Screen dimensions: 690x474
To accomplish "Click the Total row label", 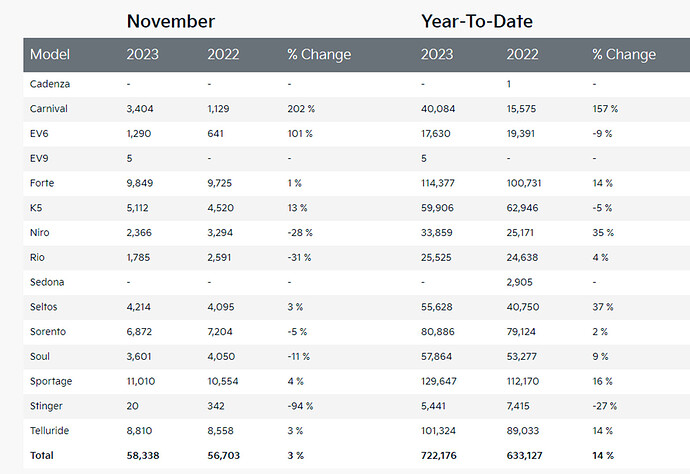I will pos(43,455).
